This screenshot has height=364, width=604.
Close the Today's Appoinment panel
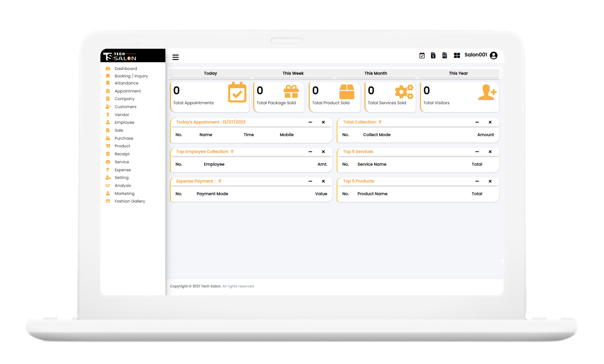click(x=323, y=122)
